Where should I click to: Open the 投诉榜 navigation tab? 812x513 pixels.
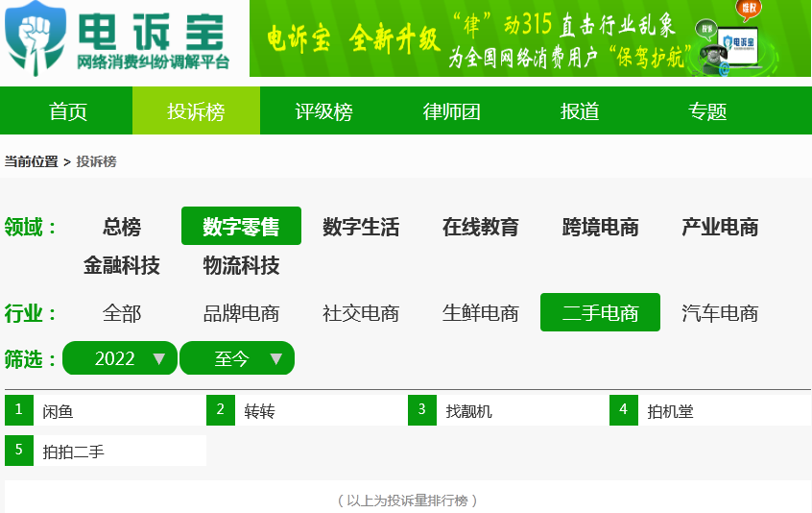(x=196, y=110)
